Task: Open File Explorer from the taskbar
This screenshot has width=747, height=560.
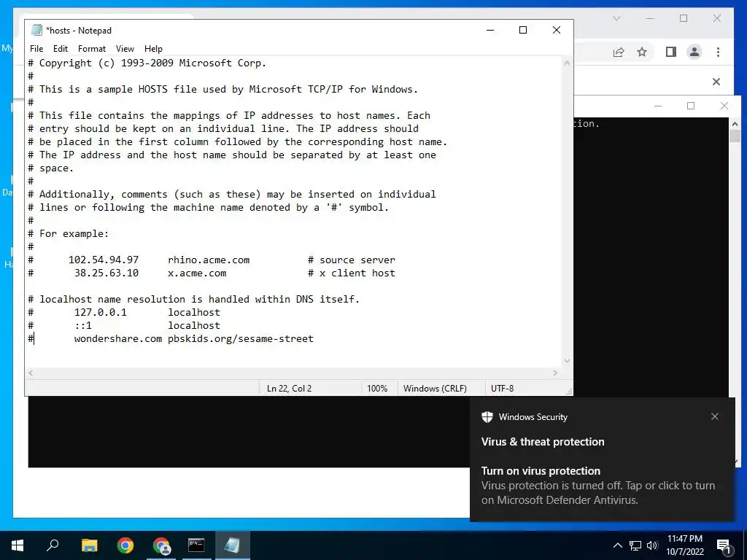Action: pyautogui.click(x=89, y=545)
